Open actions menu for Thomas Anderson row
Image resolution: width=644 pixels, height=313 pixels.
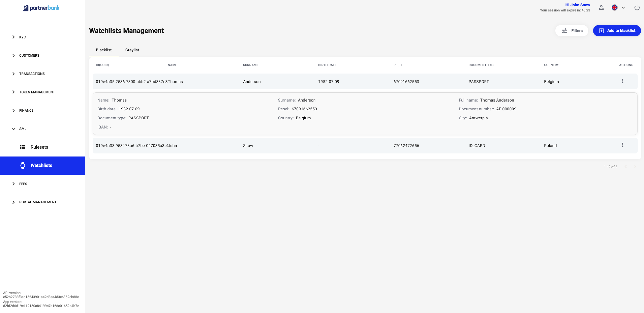coord(622,81)
